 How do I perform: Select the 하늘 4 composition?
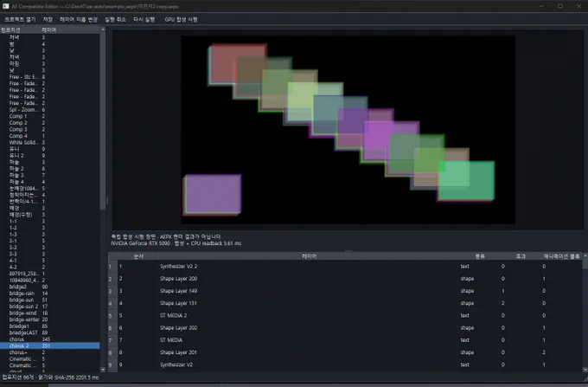coord(50,182)
